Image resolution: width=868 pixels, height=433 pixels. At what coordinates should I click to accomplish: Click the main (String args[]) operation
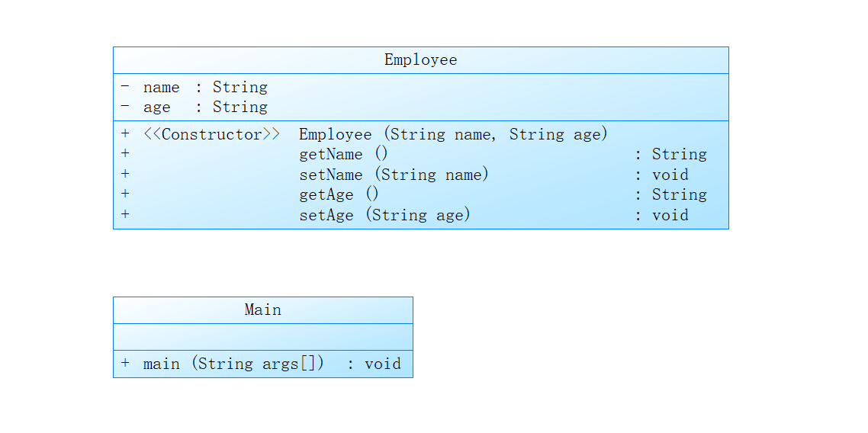click(233, 364)
